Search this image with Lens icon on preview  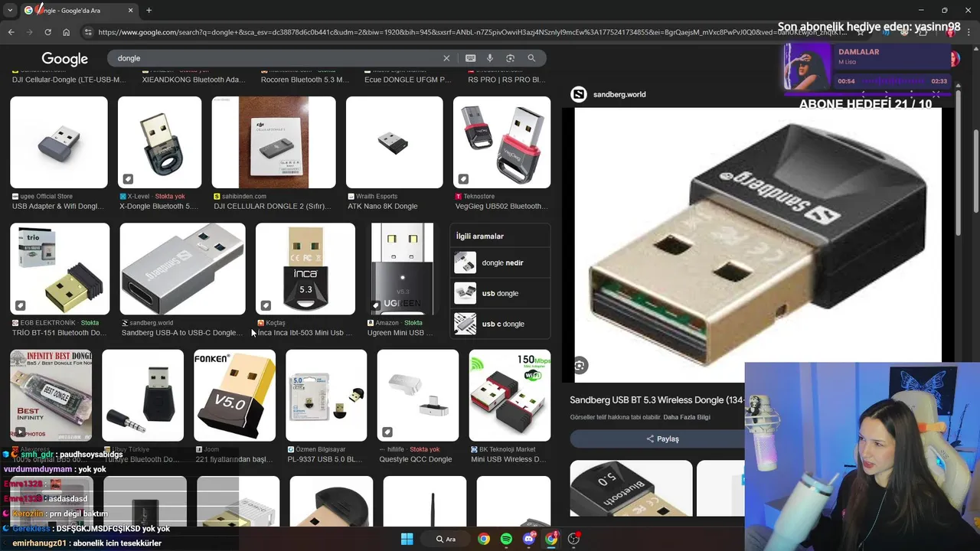(580, 366)
